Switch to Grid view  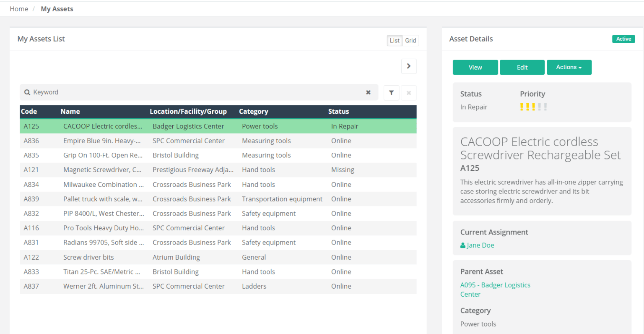click(x=410, y=40)
